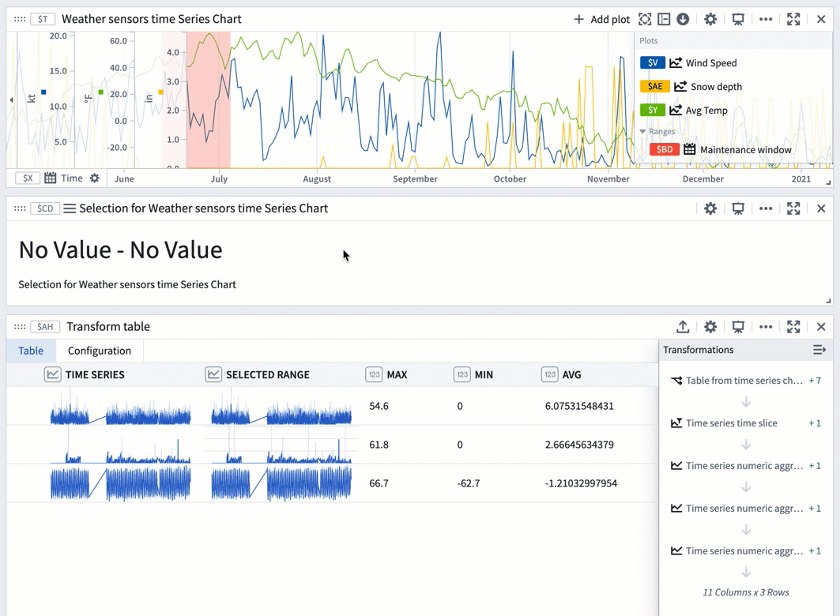Open settings gear for Transform table
The height and width of the screenshot is (616, 840).
pyautogui.click(x=710, y=327)
